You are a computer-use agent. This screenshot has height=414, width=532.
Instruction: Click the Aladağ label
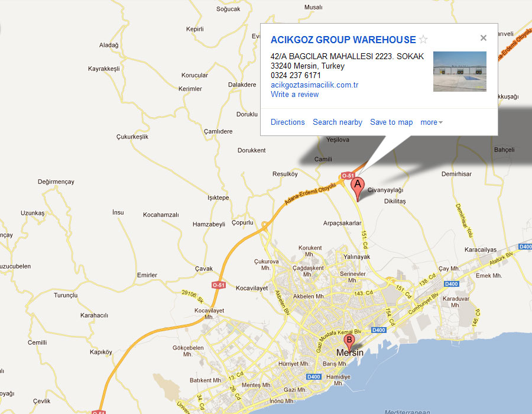click(109, 45)
